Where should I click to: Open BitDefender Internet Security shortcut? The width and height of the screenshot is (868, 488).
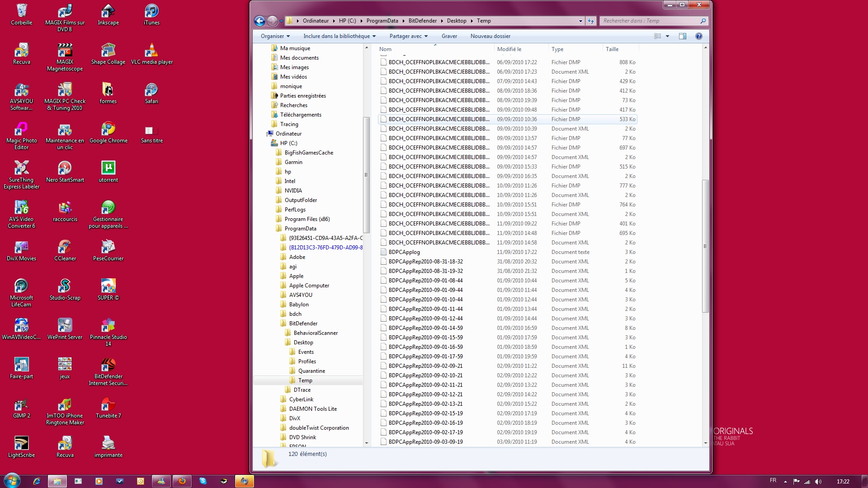(x=108, y=372)
